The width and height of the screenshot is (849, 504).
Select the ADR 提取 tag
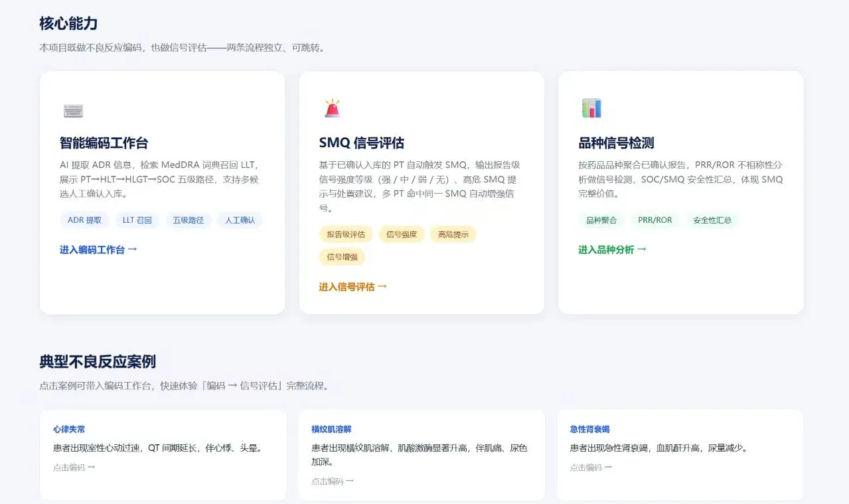tap(85, 220)
